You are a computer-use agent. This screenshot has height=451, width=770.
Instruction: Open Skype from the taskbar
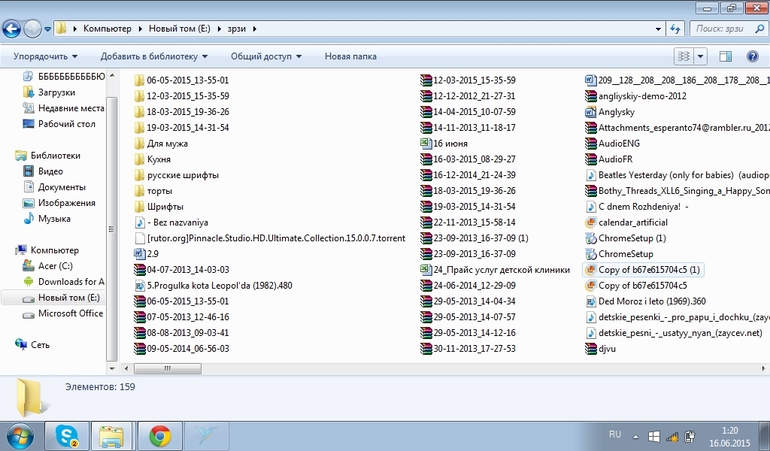(69, 435)
